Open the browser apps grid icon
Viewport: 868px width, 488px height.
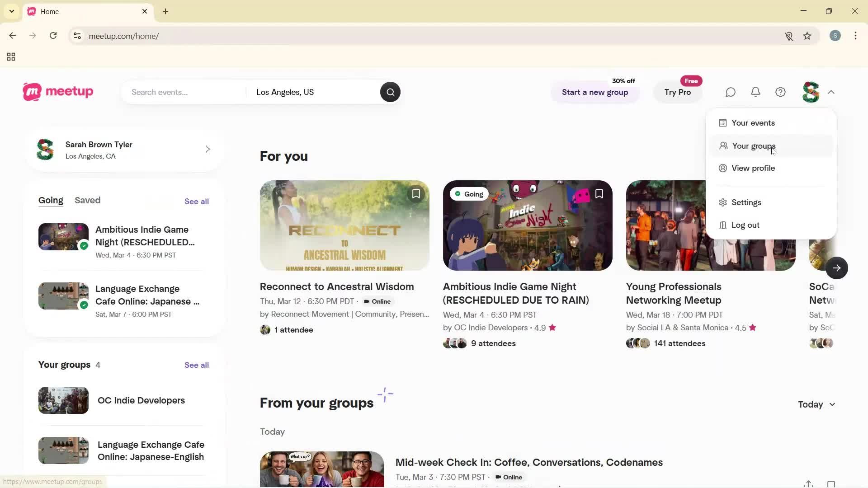(11, 56)
